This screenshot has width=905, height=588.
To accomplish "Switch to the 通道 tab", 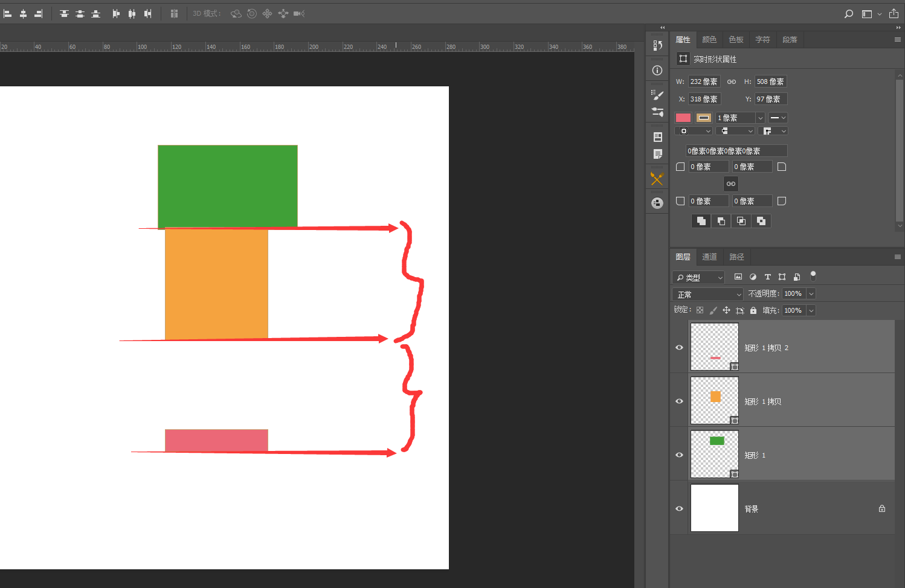I will click(x=709, y=257).
